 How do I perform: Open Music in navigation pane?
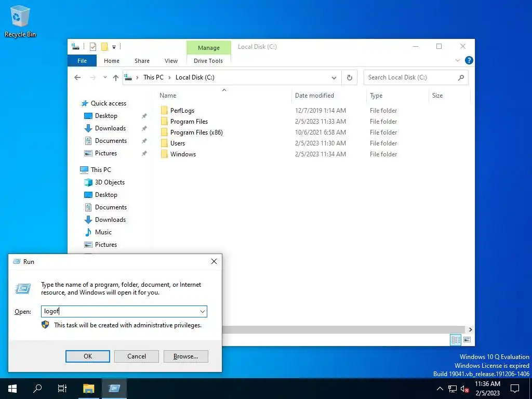click(x=103, y=232)
